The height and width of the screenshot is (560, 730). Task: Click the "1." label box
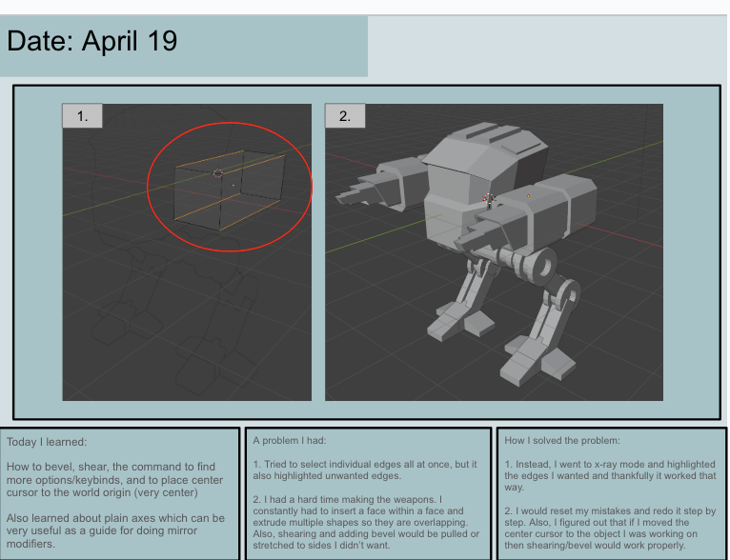pyautogui.click(x=82, y=116)
